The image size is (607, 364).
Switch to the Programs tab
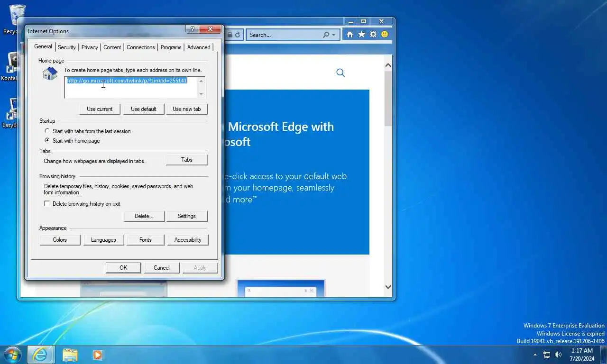click(x=171, y=47)
